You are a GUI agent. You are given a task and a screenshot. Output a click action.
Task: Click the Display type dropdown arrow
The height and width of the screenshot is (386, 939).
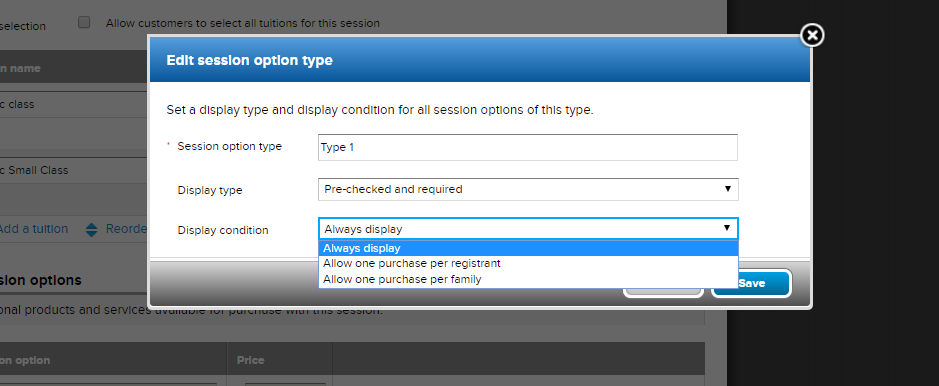[x=728, y=189]
